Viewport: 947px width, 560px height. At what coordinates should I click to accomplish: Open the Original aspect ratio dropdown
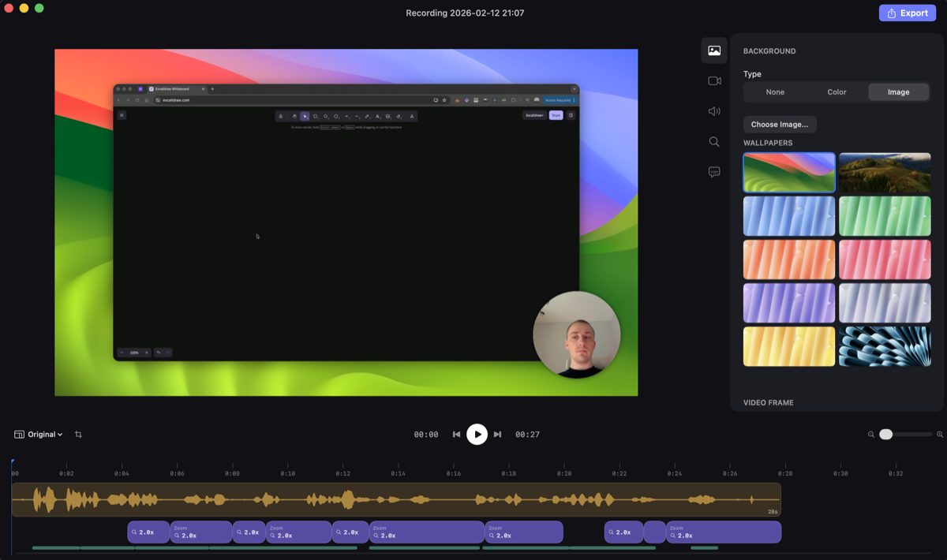tap(41, 434)
